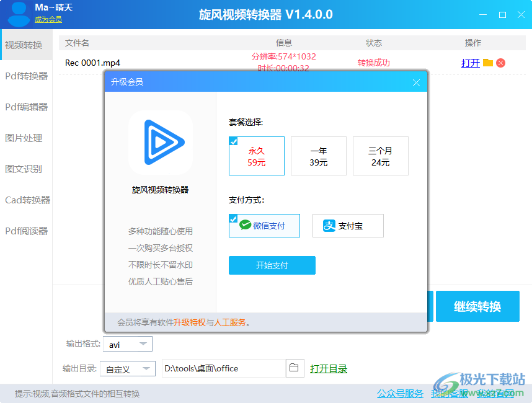Select the 一年39元 membership plan
532x403 pixels.
[x=318, y=156]
